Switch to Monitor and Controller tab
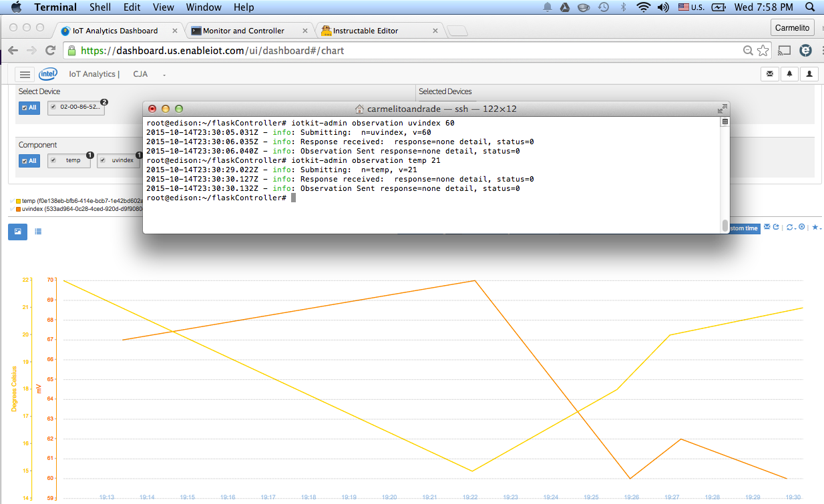This screenshot has height=504, width=824. [244, 31]
